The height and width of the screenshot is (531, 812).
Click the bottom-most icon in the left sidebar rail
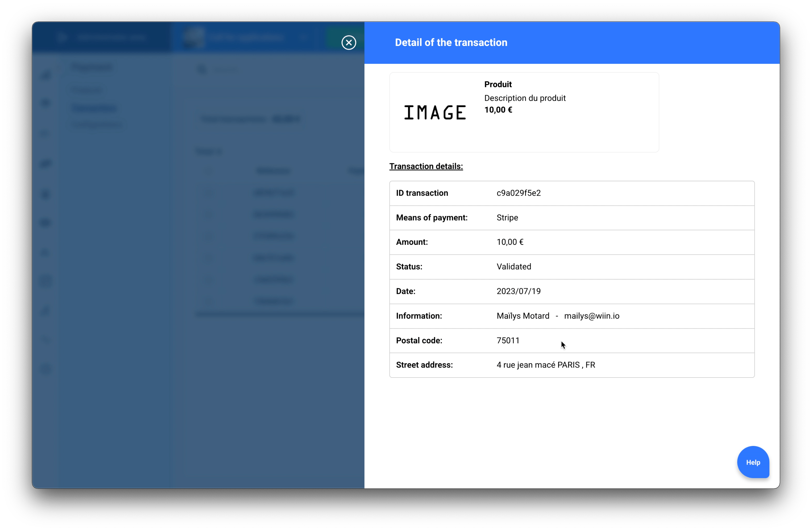point(46,369)
